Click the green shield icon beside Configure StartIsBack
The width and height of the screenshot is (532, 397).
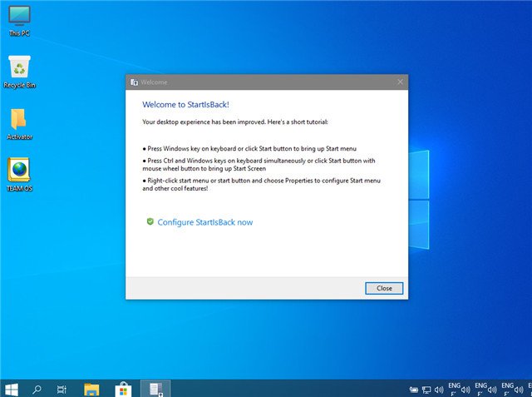[150, 221]
